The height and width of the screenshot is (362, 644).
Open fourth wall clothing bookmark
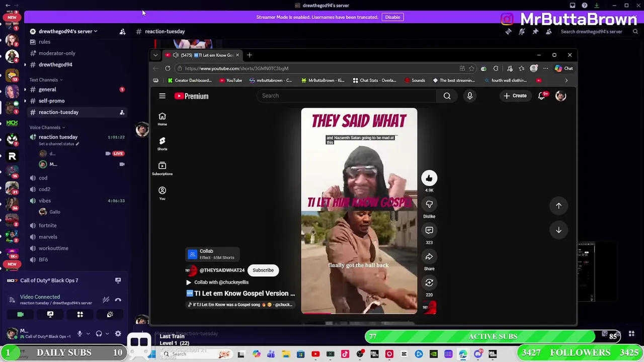(x=506, y=80)
